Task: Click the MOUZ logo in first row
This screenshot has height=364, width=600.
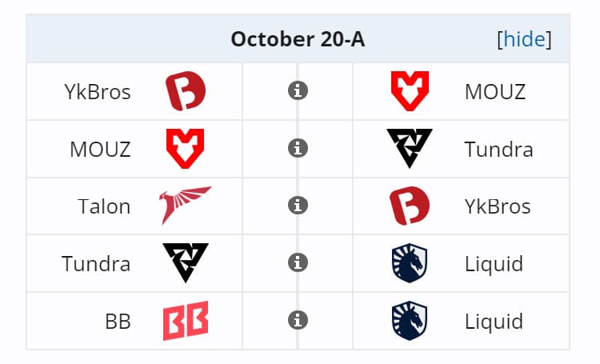Action: pyautogui.click(x=410, y=91)
